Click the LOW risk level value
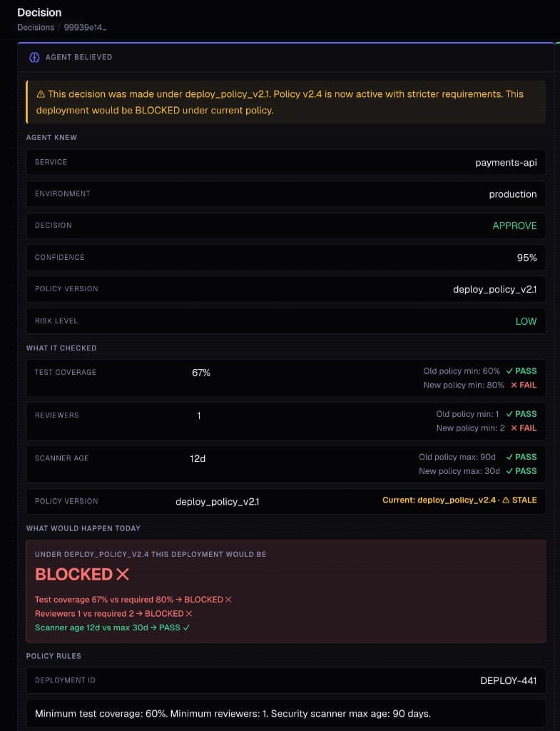Viewport: 560px width, 731px height. coord(526,321)
